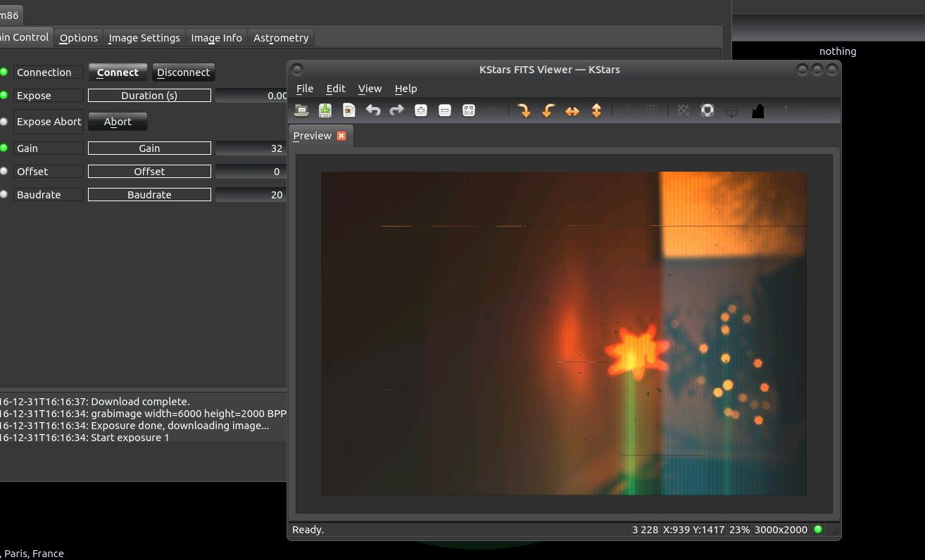Click the grey Expose Abort status light
925x560 pixels.
(4, 122)
